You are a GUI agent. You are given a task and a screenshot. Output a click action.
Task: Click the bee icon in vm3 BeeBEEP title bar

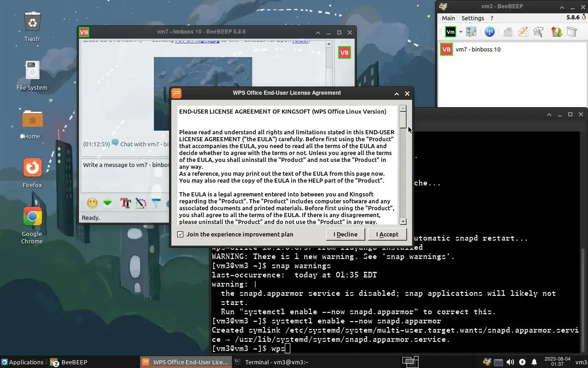click(x=443, y=6)
